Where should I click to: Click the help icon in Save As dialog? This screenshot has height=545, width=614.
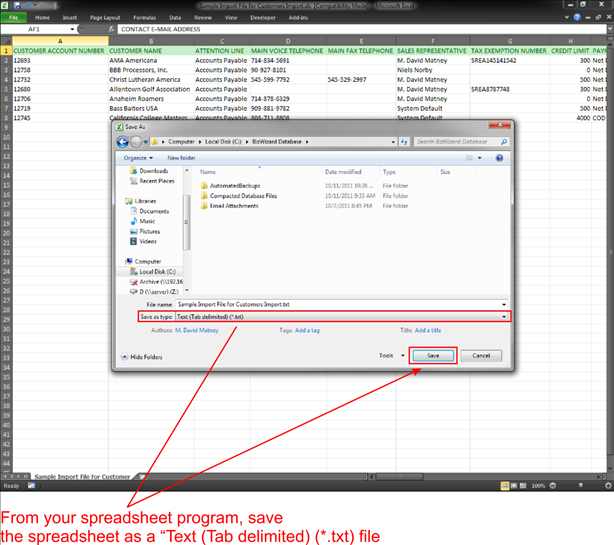[499, 158]
